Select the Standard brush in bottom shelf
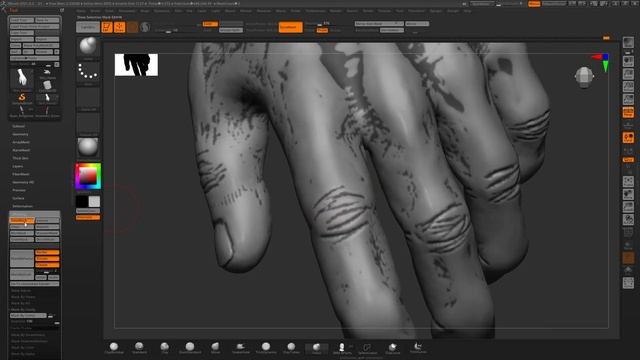The height and width of the screenshot is (360, 640). pos(139,348)
